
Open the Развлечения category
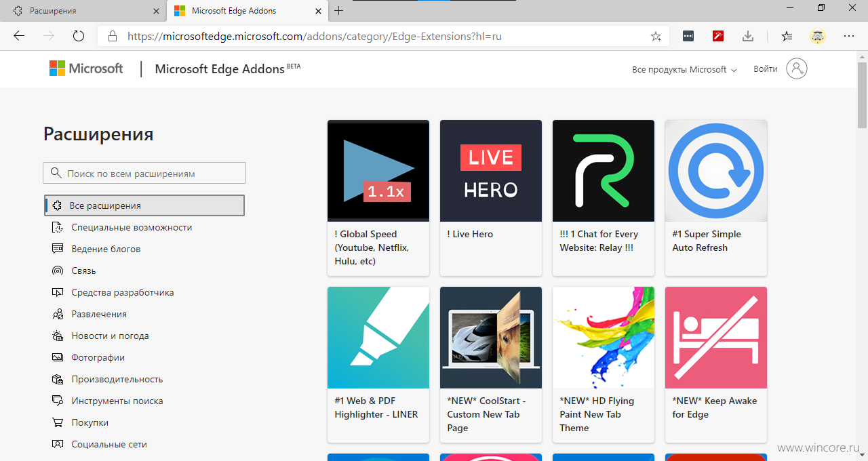click(99, 314)
